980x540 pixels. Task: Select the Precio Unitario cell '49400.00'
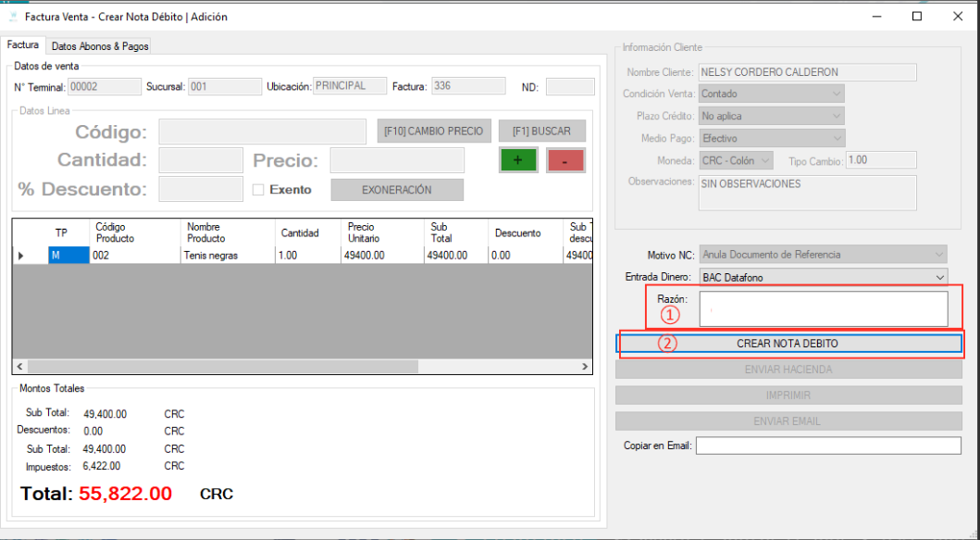point(382,256)
